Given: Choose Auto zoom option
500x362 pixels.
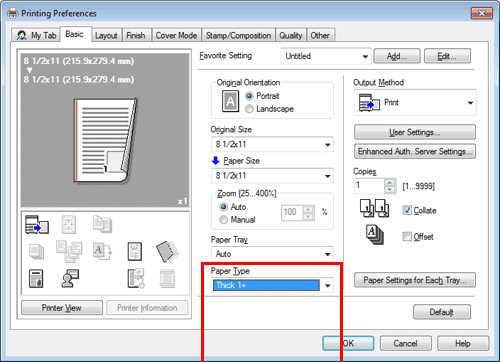Looking at the screenshot, I should (224, 207).
